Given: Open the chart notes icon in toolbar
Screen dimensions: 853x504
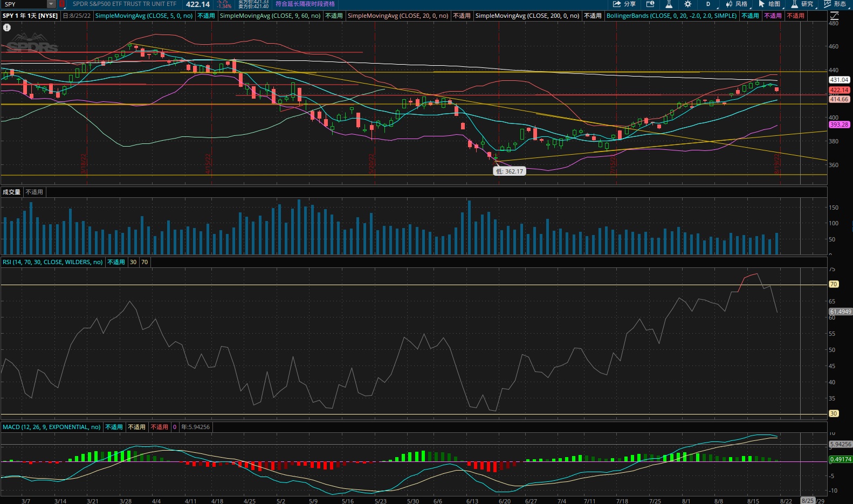Looking at the screenshot, I should 650,4.
